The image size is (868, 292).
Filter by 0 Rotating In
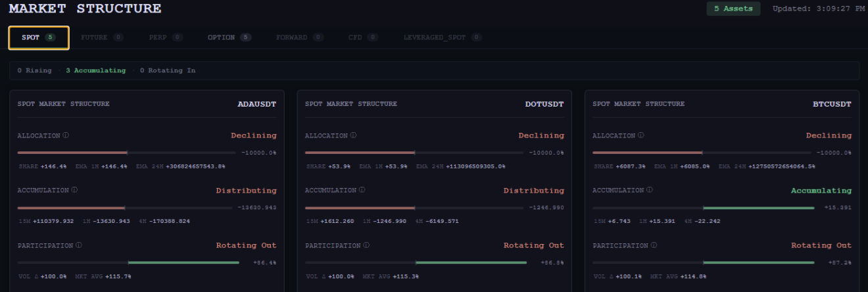pos(167,70)
